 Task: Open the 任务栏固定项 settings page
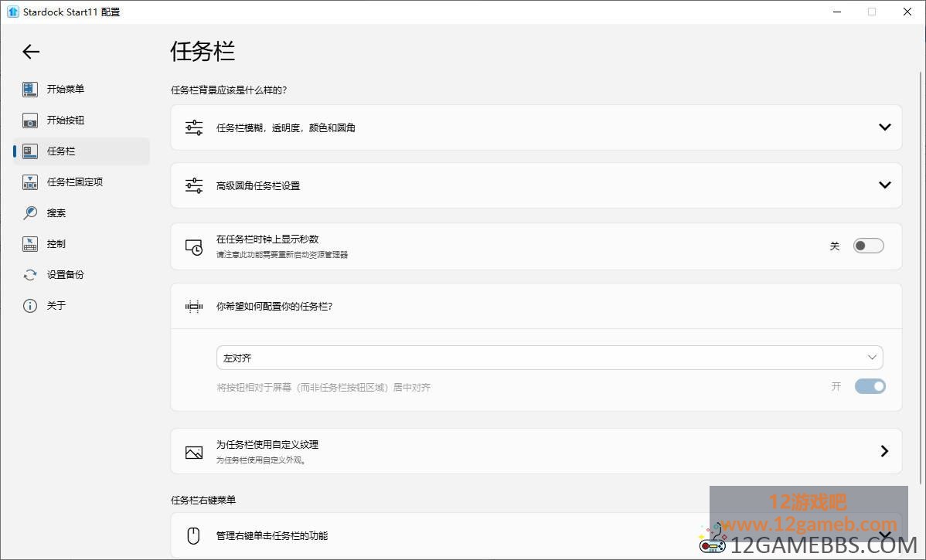tap(81, 182)
